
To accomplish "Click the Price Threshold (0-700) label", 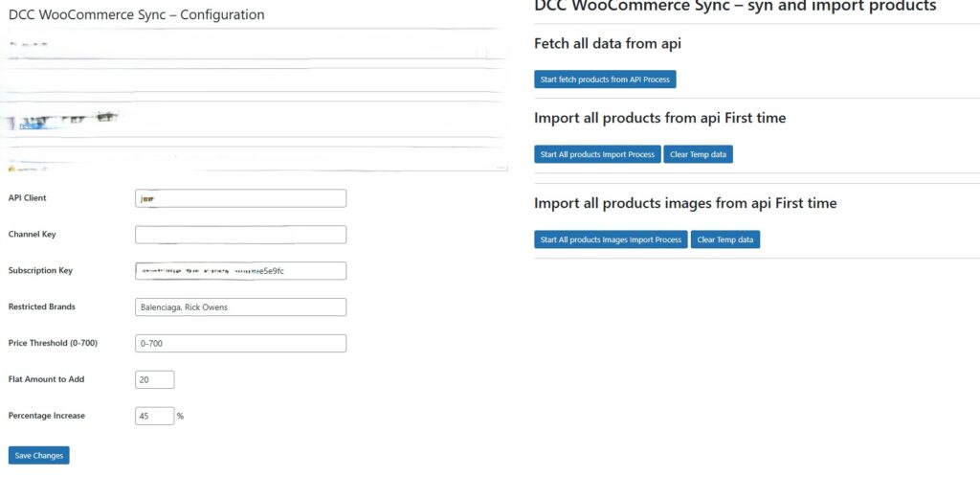I will pos(54,343).
